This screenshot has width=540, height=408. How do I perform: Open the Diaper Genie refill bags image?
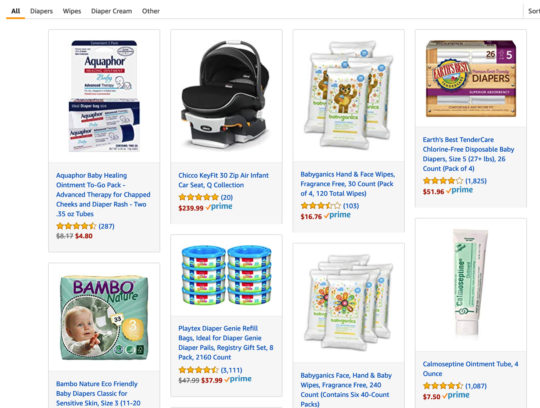pyautogui.click(x=226, y=275)
